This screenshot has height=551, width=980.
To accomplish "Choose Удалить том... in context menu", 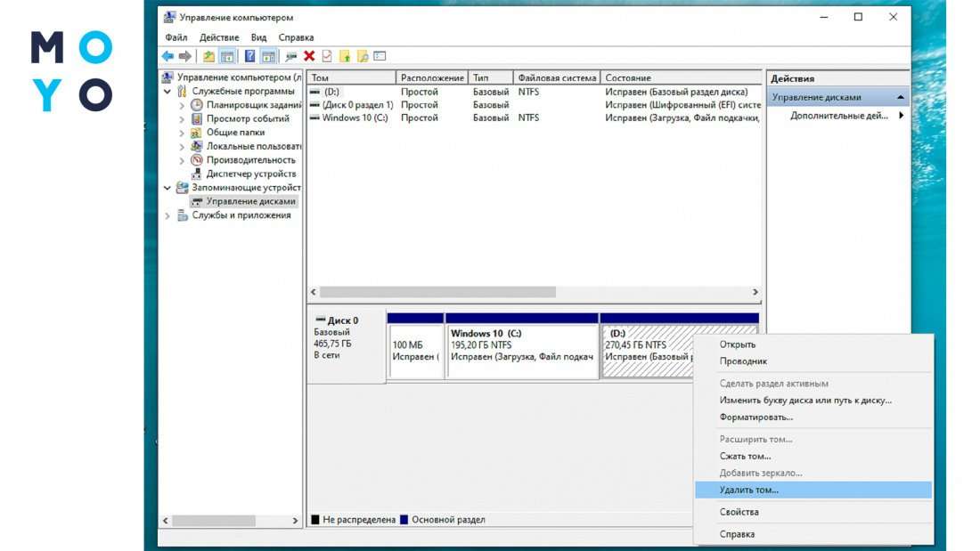I will (748, 490).
